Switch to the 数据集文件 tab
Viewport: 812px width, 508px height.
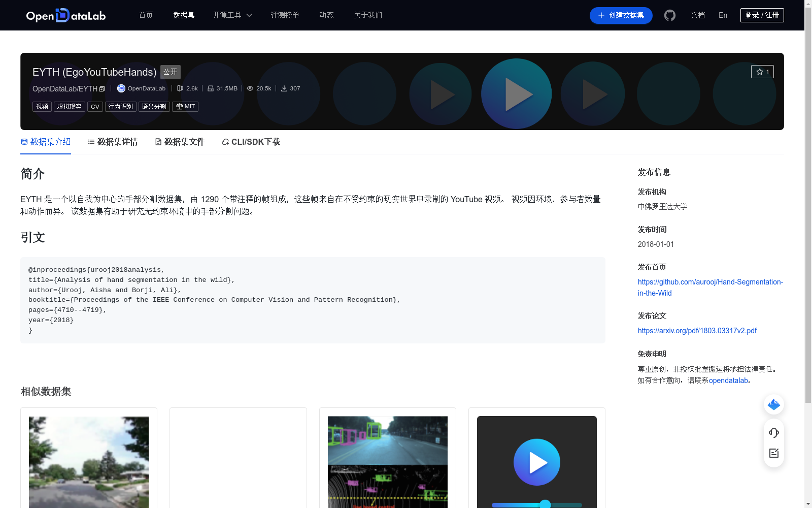180,142
